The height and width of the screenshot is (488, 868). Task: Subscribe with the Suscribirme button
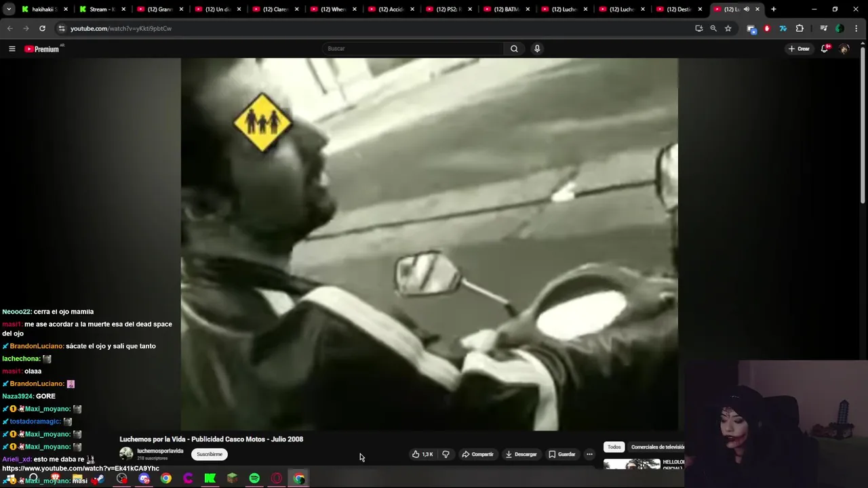(x=210, y=454)
